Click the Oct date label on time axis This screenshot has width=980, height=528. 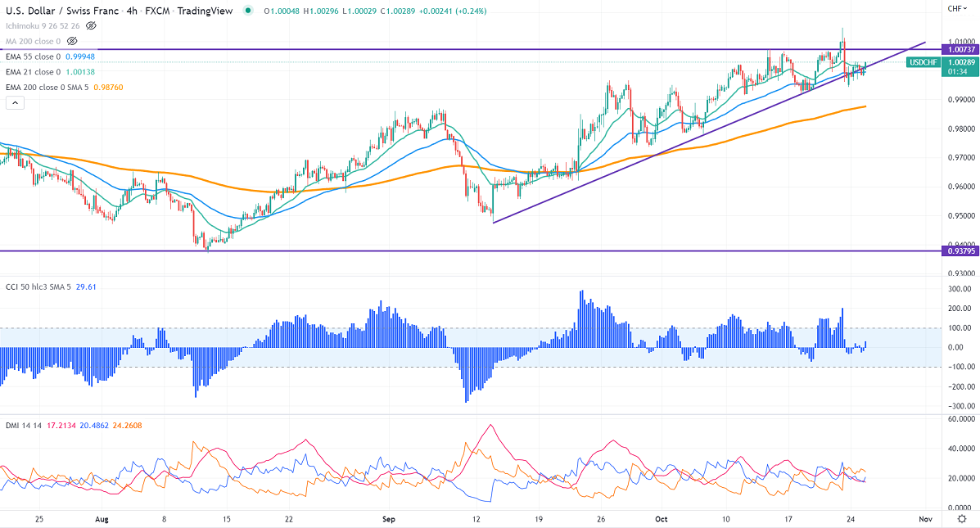coord(662,519)
